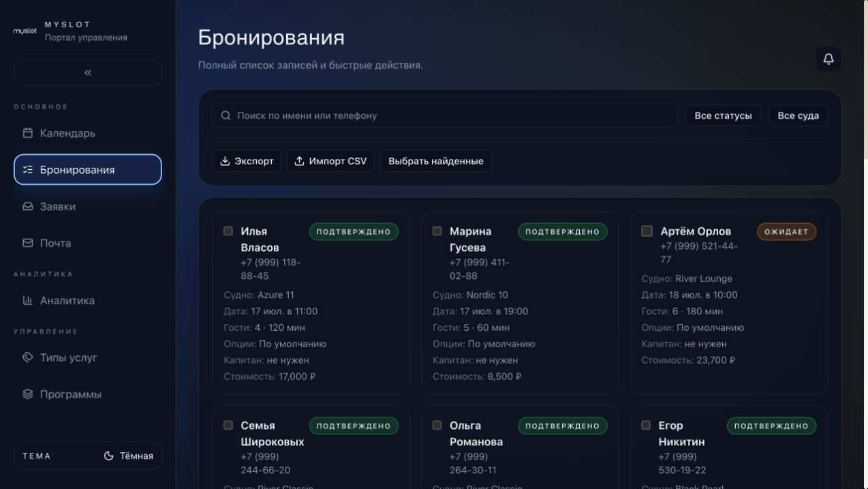
Task: Click the name Артём Орлов
Action: coord(696,231)
